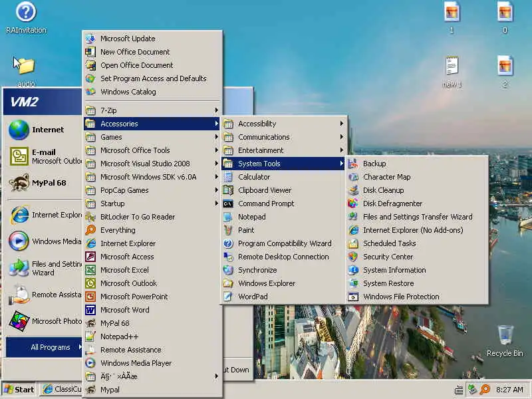Expand Microsoft Windows SDK v6.0A submenu
The width and height of the screenshot is (532, 399).
click(152, 177)
